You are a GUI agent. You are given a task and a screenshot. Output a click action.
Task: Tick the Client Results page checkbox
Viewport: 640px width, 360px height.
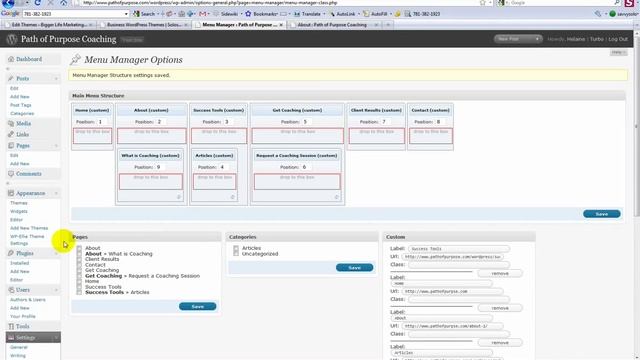(x=79, y=259)
